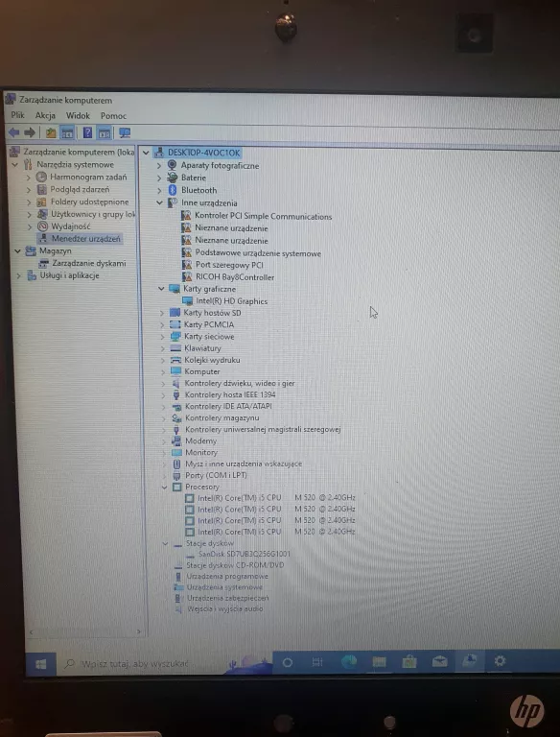Click the Scan for hardware changes monitor icon

point(125,133)
